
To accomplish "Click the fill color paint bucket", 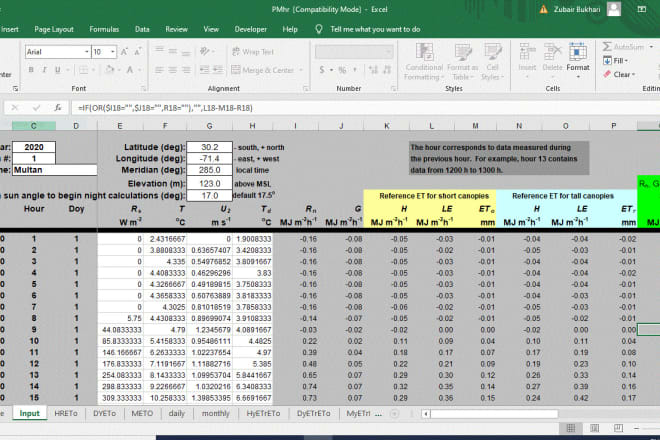I will [x=110, y=69].
